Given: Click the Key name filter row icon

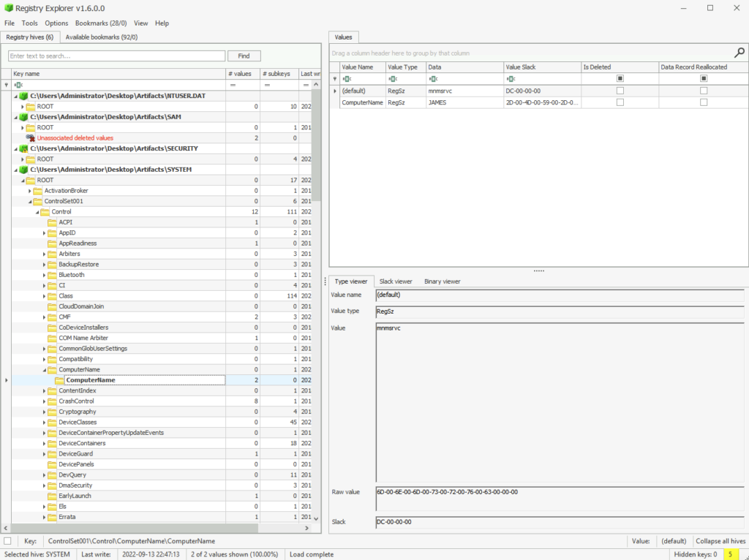Looking at the screenshot, I should tap(18, 85).
